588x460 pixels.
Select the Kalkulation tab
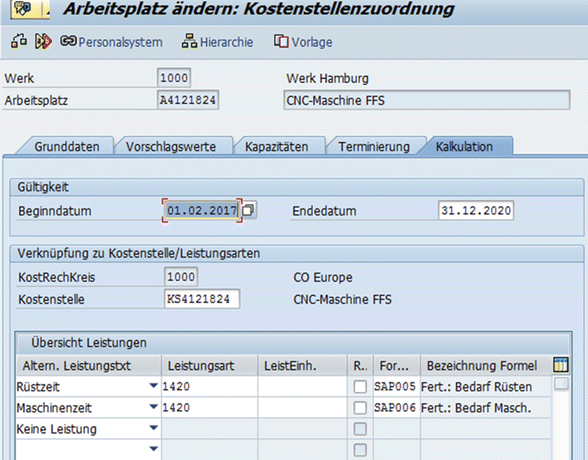464,146
